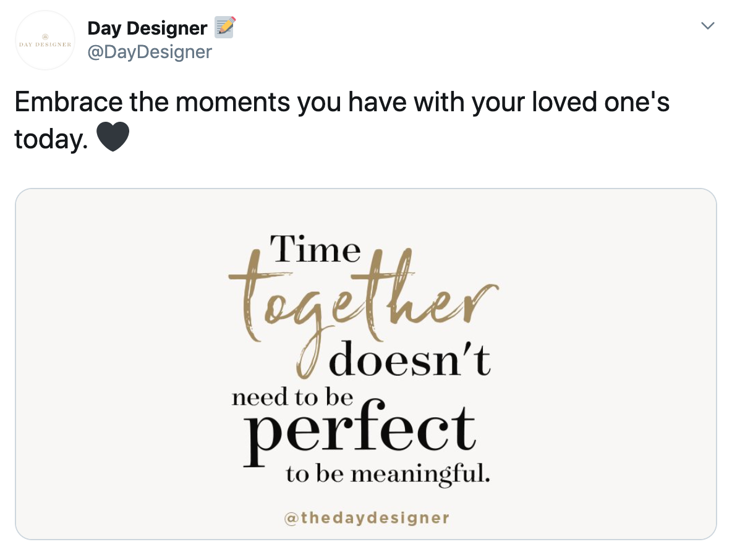Open the @DayDesigner handle link
732x560 pixels.
(x=150, y=52)
